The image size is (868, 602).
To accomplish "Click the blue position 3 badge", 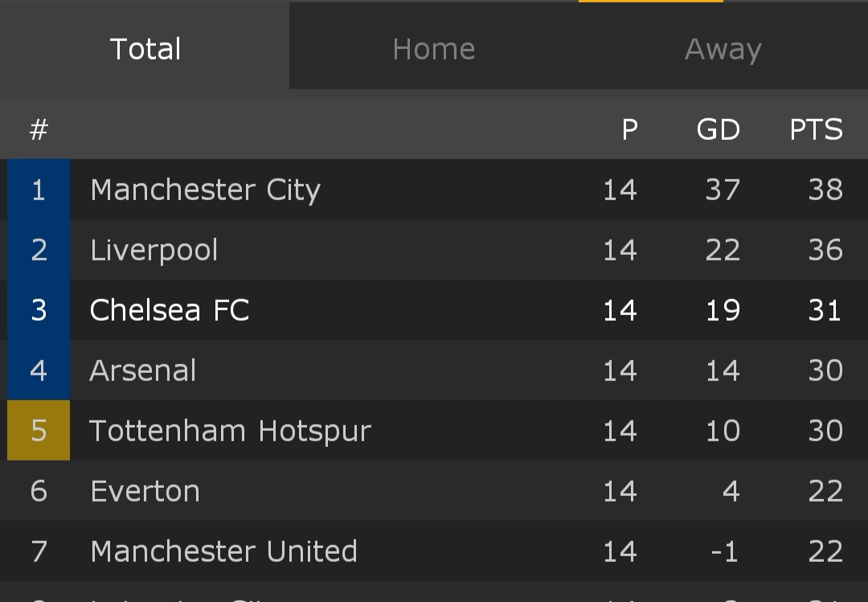I will pos(39,310).
